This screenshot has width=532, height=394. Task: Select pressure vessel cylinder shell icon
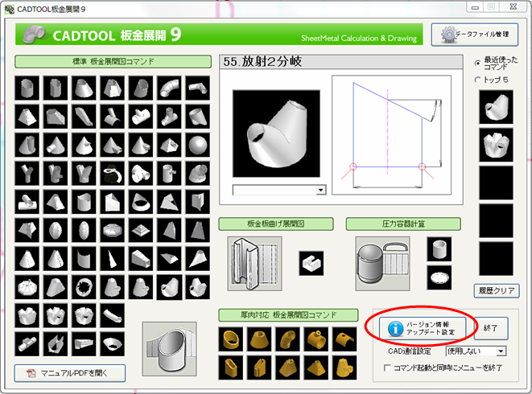(x=439, y=249)
